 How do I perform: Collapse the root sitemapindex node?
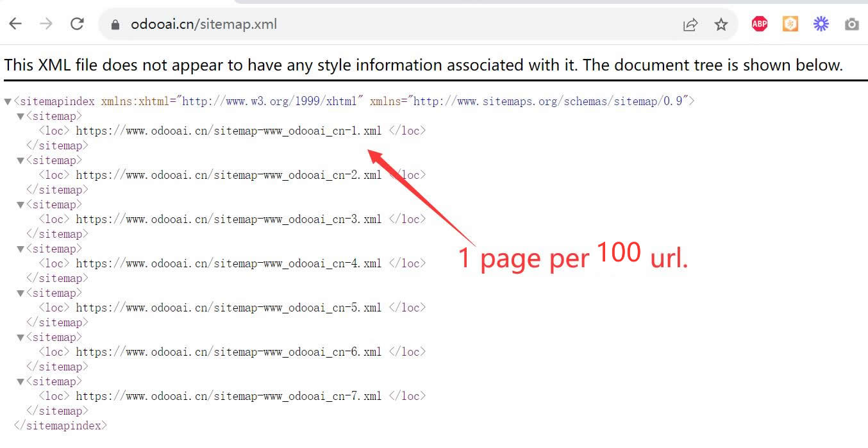(8, 101)
